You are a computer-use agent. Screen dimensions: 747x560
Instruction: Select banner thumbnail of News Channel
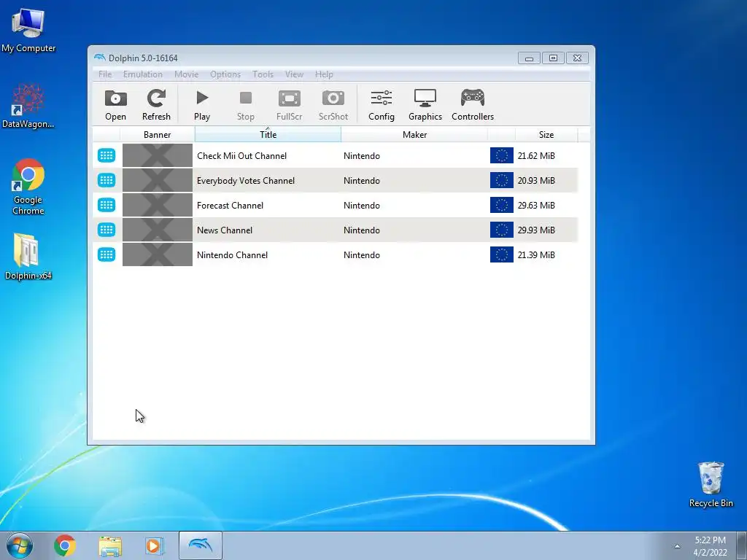click(x=158, y=230)
